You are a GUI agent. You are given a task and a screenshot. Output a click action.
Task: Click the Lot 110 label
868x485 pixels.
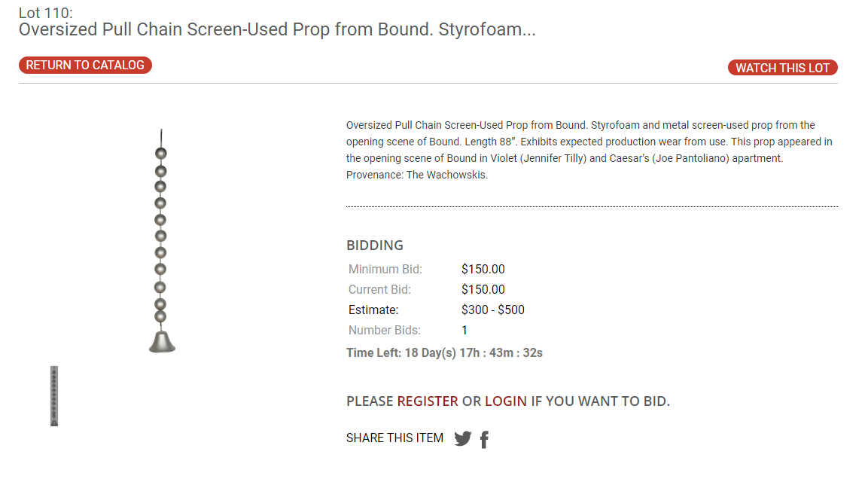pyautogui.click(x=46, y=12)
